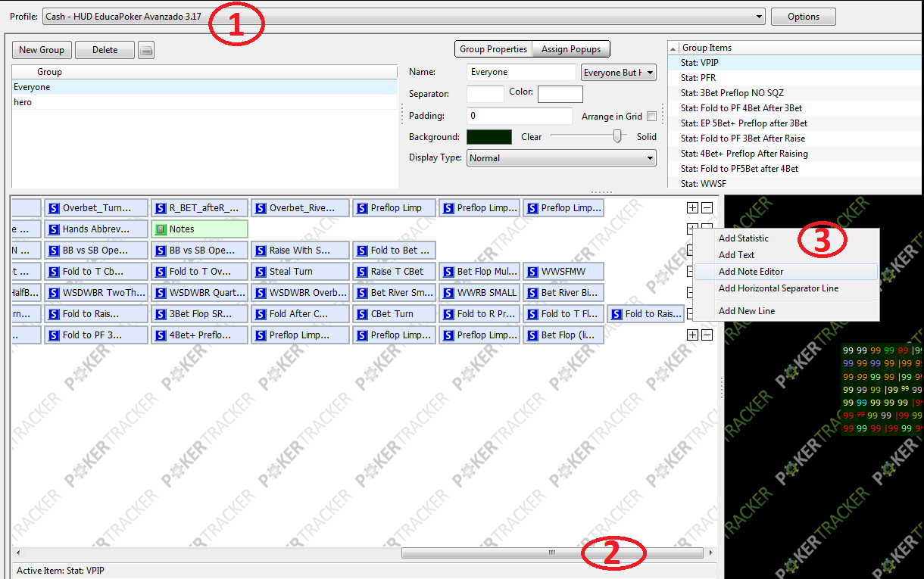Select the Fold to R Pr... stat icon
The image size is (924, 579).
coord(448,314)
